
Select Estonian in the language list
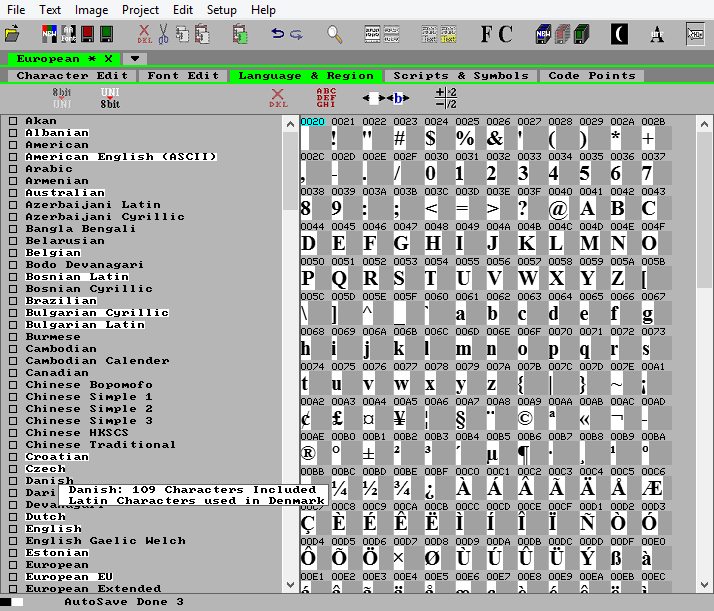click(x=57, y=553)
